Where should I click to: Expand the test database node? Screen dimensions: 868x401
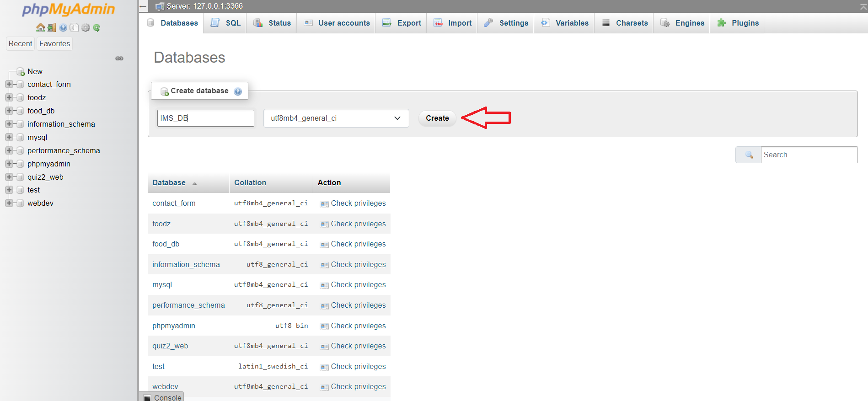pos(9,190)
